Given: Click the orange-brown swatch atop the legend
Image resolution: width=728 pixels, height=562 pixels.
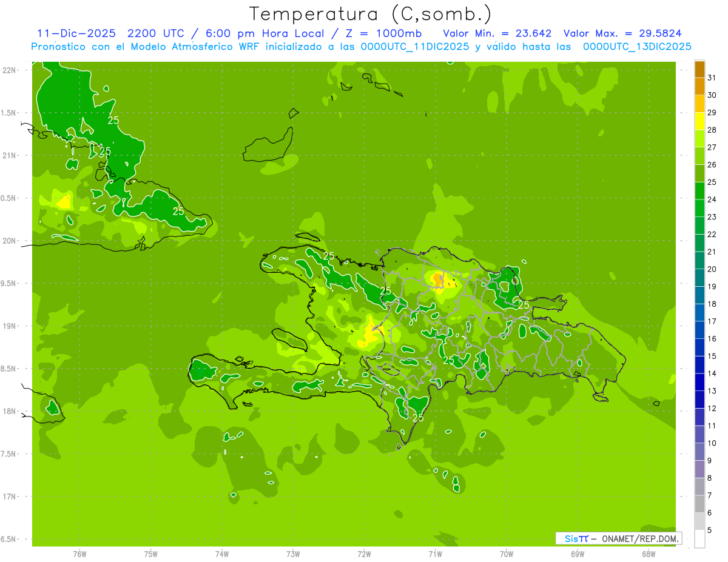Looking at the screenshot, I should point(699,69).
